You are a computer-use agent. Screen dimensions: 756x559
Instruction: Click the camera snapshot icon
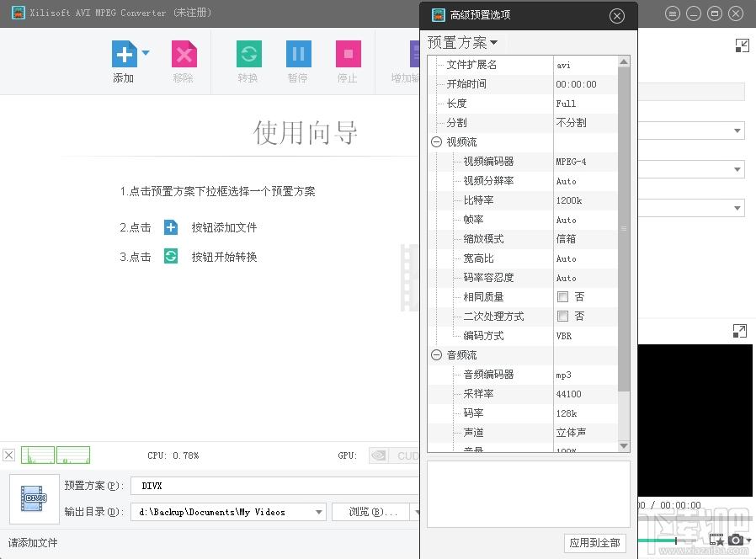tap(736, 540)
